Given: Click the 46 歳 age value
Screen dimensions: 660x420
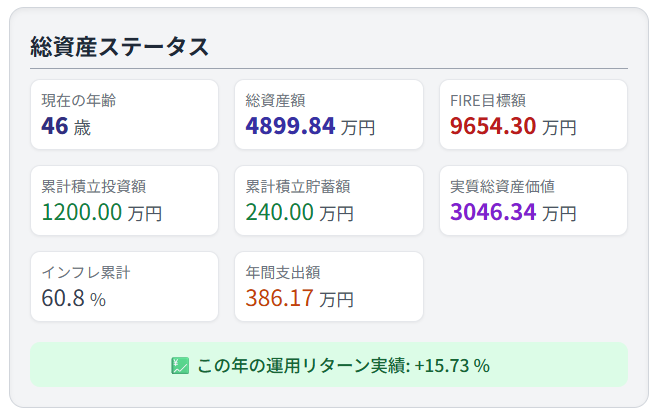Looking at the screenshot, I should (x=66, y=126).
